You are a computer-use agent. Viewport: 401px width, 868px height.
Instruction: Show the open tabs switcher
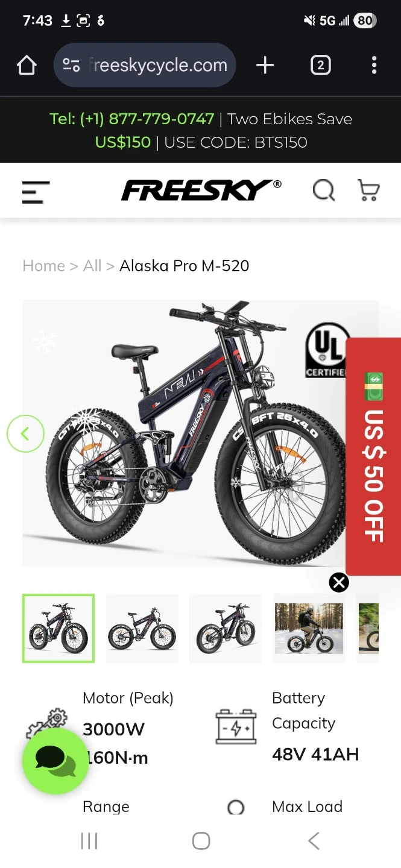pos(320,65)
